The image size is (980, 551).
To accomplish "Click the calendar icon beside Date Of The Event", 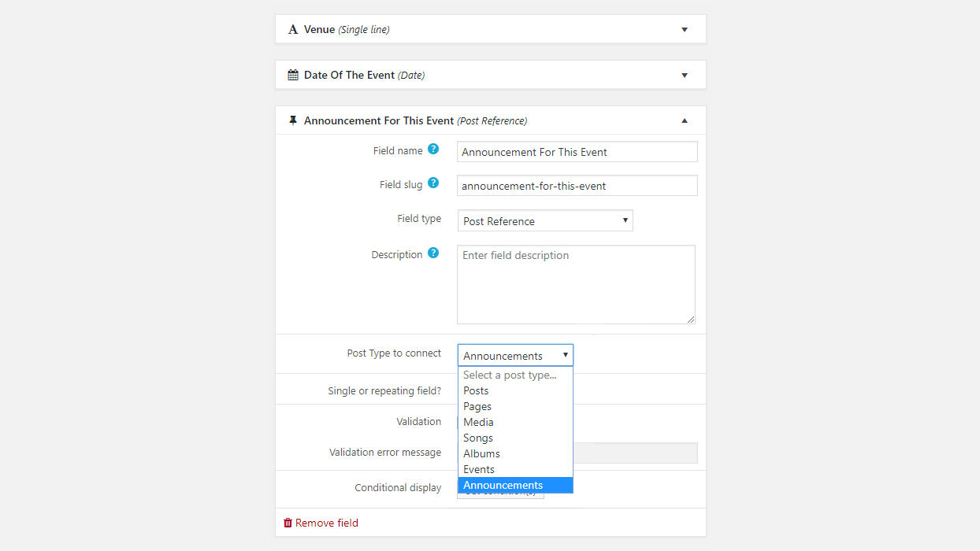I will pos(293,76).
